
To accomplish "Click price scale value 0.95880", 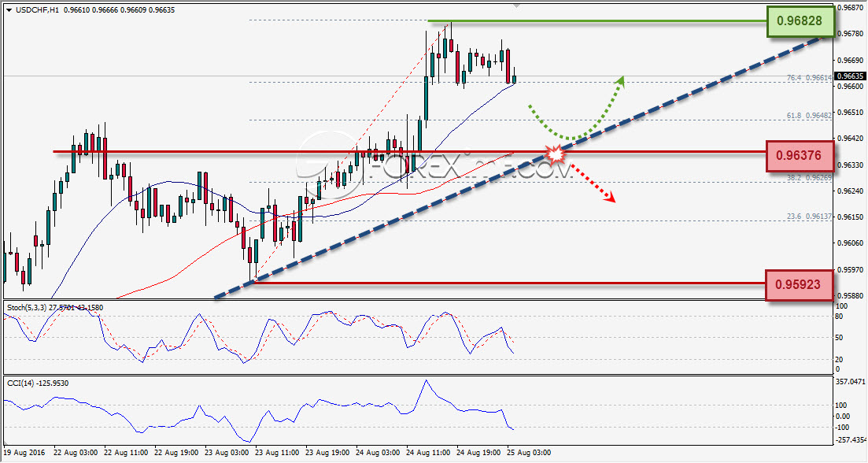I will [851, 296].
